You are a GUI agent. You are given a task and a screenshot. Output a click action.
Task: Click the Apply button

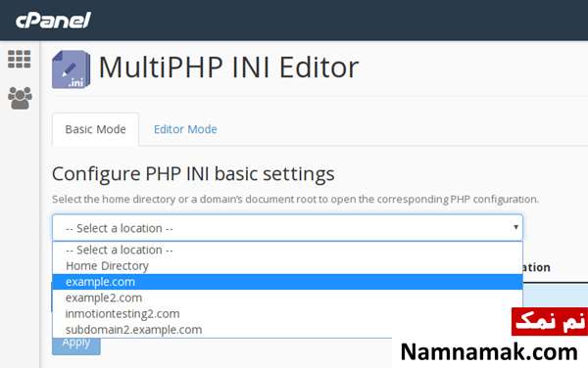76,345
